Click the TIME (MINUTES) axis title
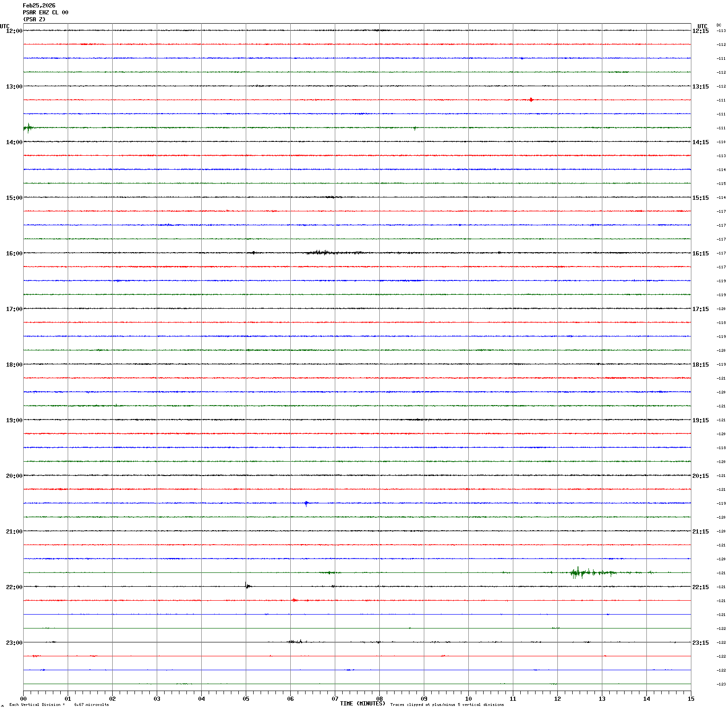Screen dimensions: 728x711 pyautogui.click(x=362, y=704)
